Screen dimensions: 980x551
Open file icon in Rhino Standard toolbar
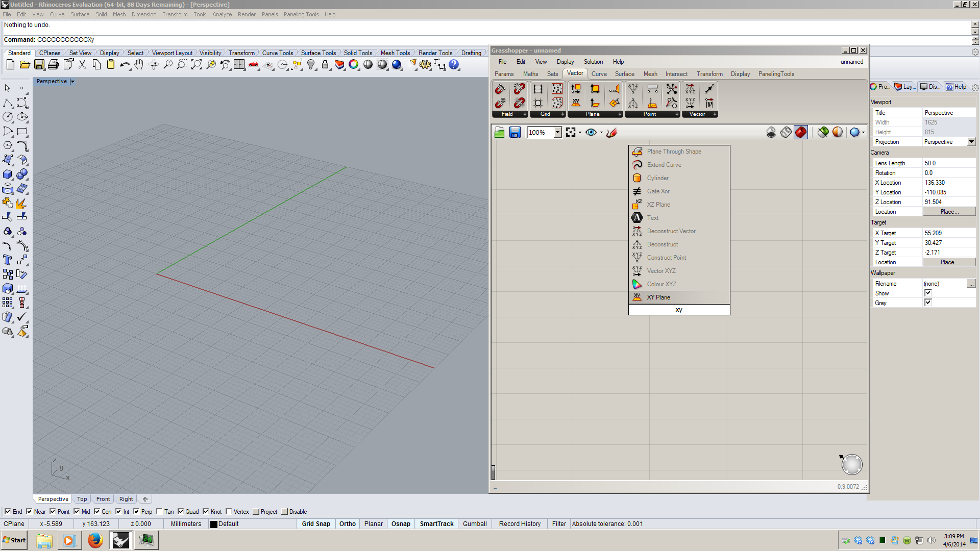tap(24, 65)
